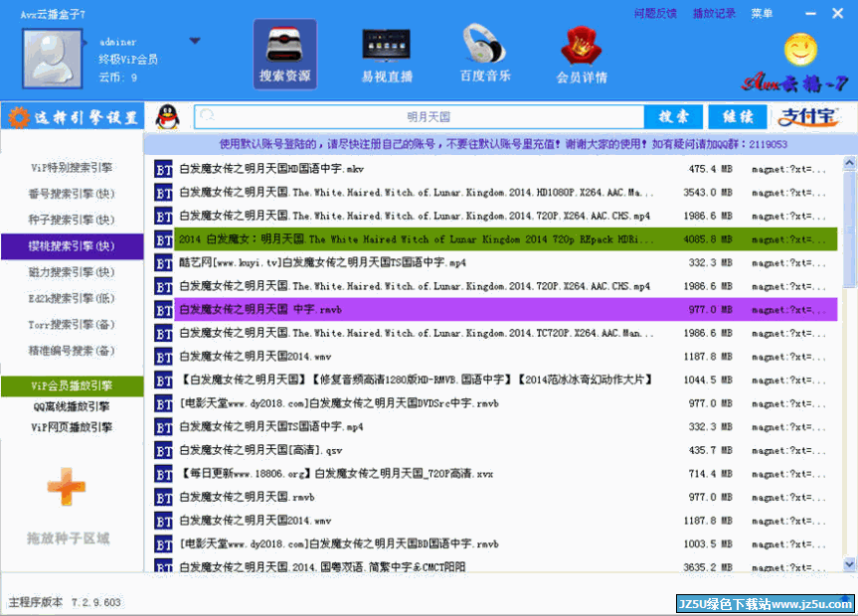Image resolution: width=858 pixels, height=616 pixels.
Task: Click the BT icon of the 475.4 MB mkv result
Action: 163,170
